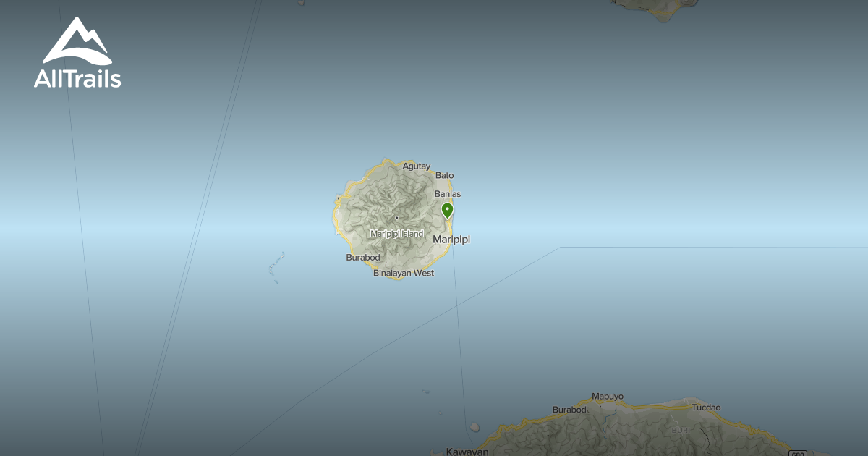
Task: Select the Maripipi Island label
Action: [396, 234]
